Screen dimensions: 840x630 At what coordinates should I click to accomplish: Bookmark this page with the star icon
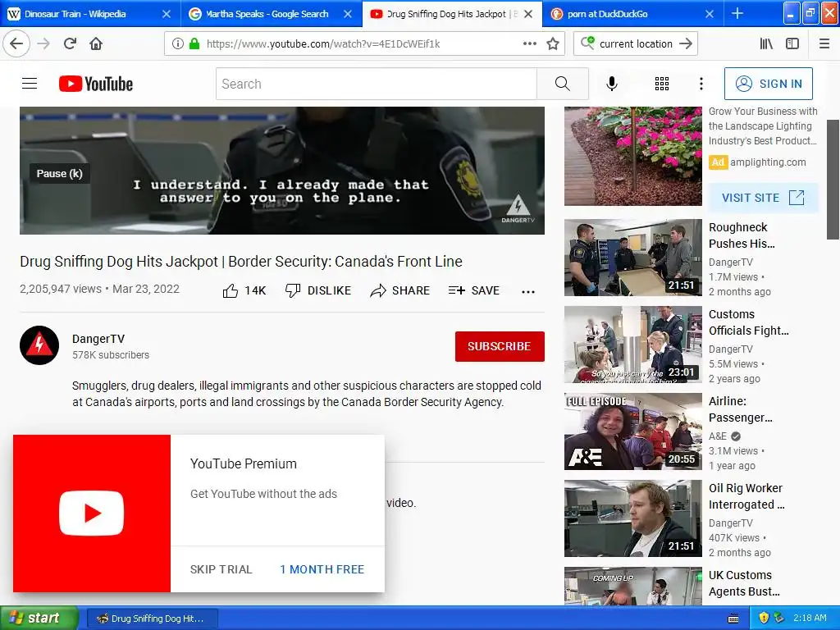click(553, 43)
